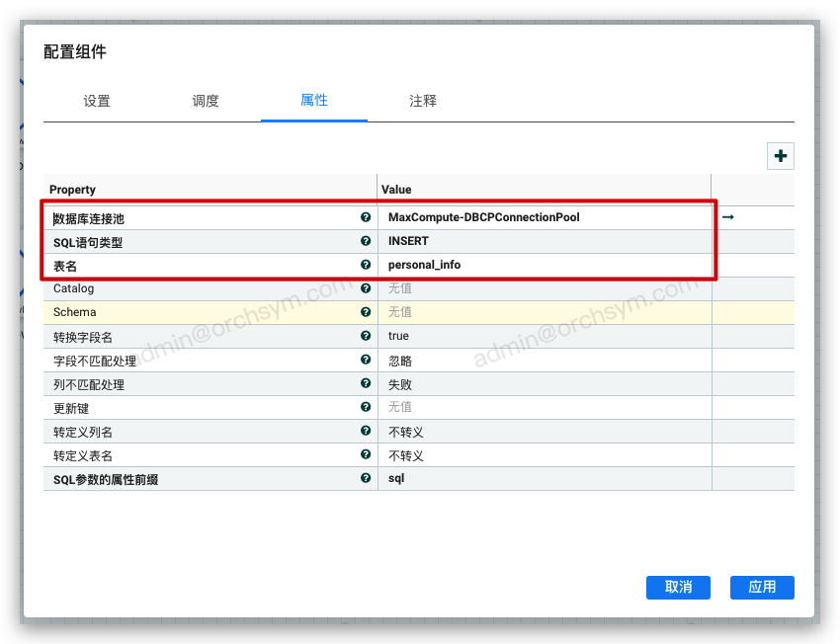The image size is (840, 644).
Task: Click the true value of 转换字段名
Action: [x=398, y=336]
